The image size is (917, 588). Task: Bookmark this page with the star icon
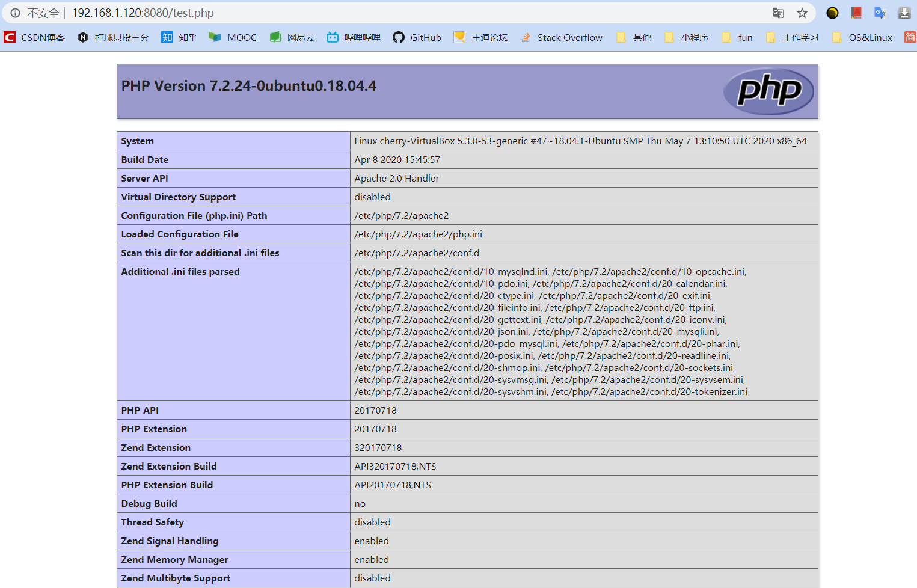(x=802, y=13)
